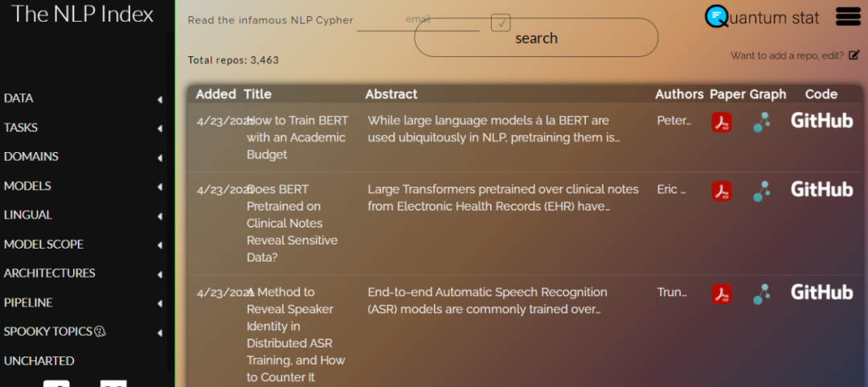868x387 pixels.
Task: Click the email input field
Action: click(418, 20)
